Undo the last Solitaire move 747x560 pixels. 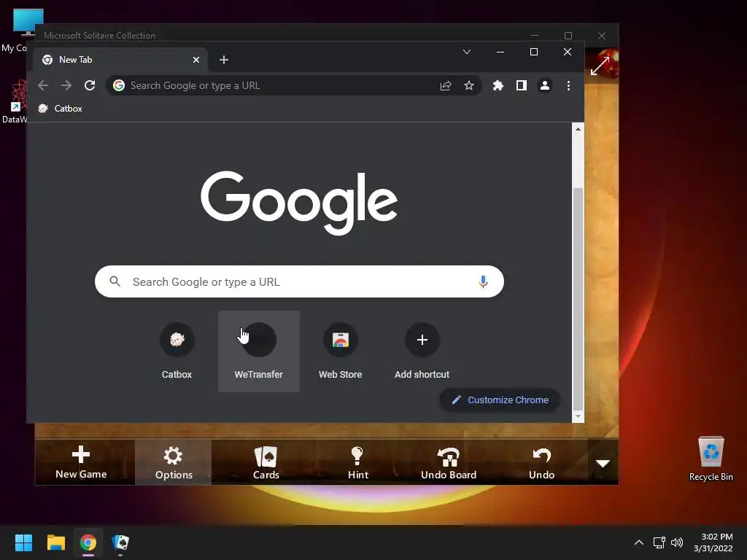click(x=542, y=462)
